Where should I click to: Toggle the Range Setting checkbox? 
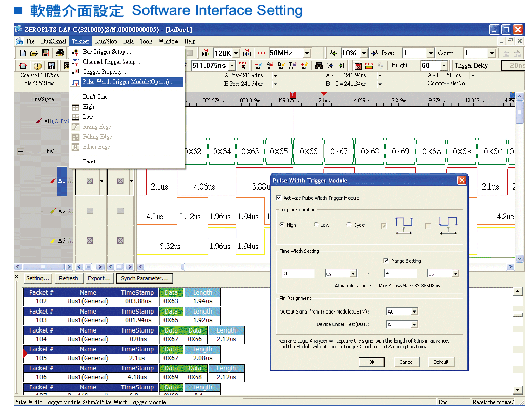[386, 261]
